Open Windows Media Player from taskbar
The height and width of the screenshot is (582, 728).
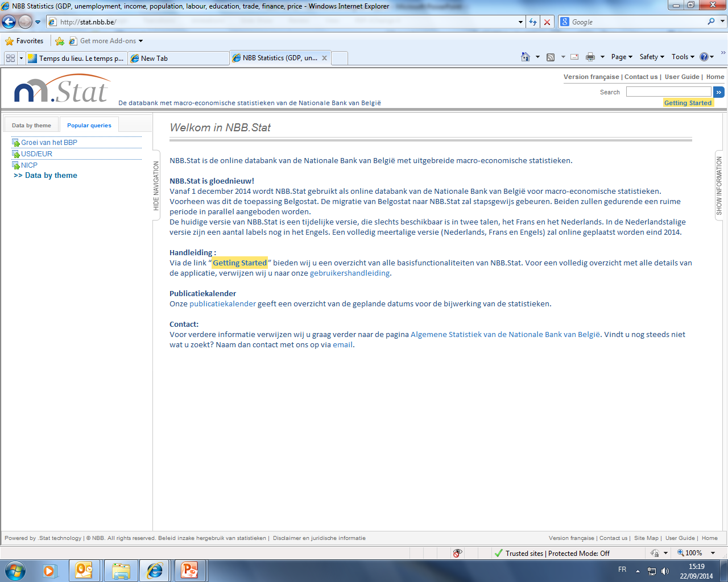click(x=50, y=571)
